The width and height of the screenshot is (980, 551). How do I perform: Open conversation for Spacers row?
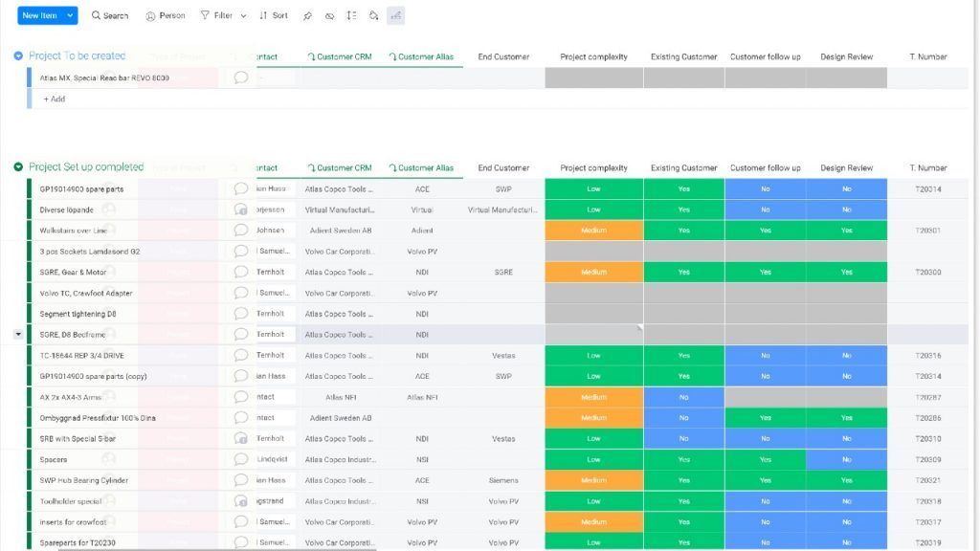[x=240, y=459]
